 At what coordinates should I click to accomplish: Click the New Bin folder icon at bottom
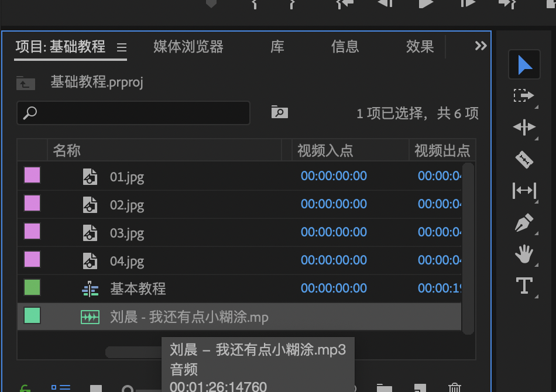point(384,388)
